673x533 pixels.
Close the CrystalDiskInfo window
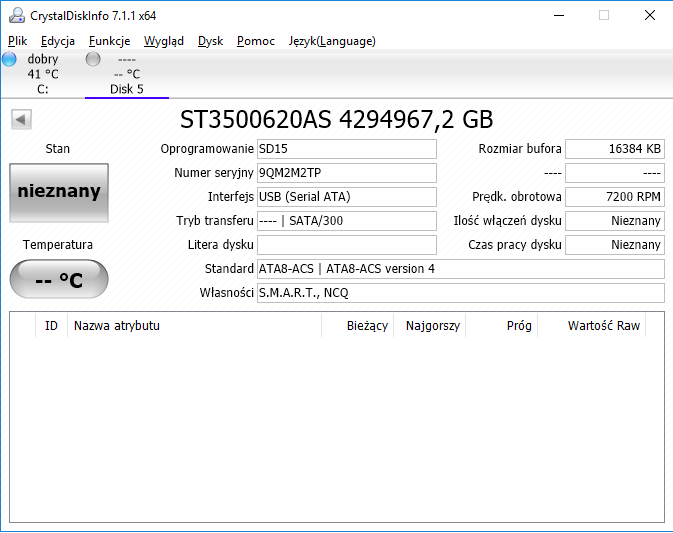tap(650, 15)
